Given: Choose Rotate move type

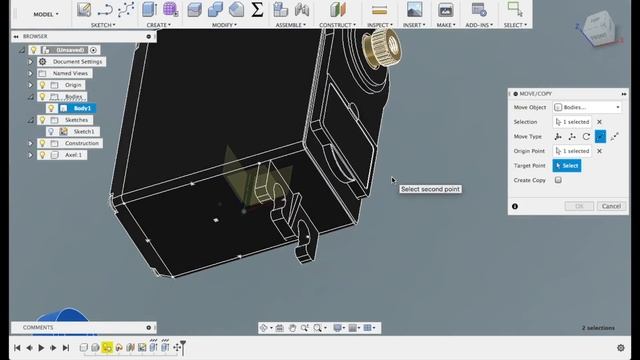Looking at the screenshot, I should (586, 136).
